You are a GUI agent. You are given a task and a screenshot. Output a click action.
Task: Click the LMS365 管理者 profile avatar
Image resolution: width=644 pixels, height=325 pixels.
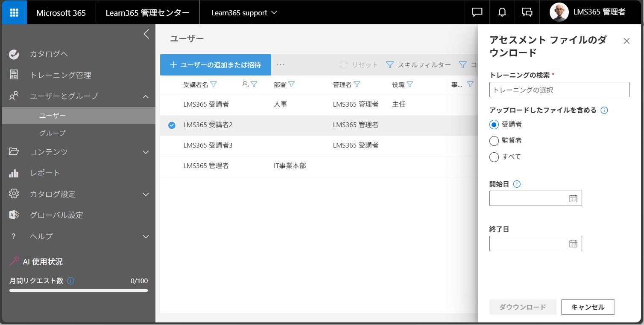click(x=559, y=12)
